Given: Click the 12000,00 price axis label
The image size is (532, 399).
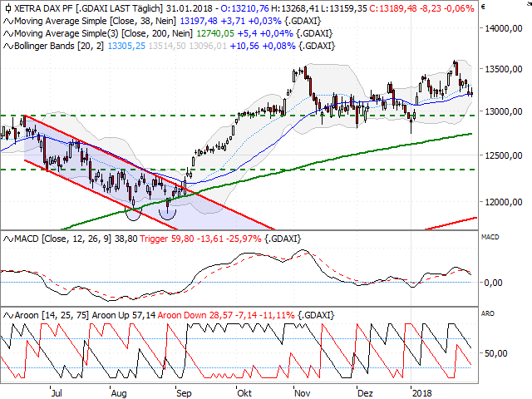Looking at the screenshot, I should click(503, 202).
